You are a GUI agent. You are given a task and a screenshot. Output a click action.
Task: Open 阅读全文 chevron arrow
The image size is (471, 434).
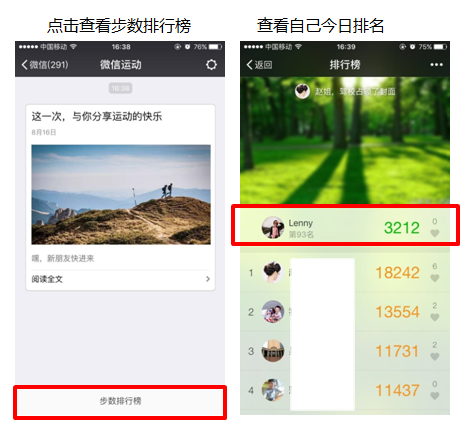pyautogui.click(x=208, y=279)
